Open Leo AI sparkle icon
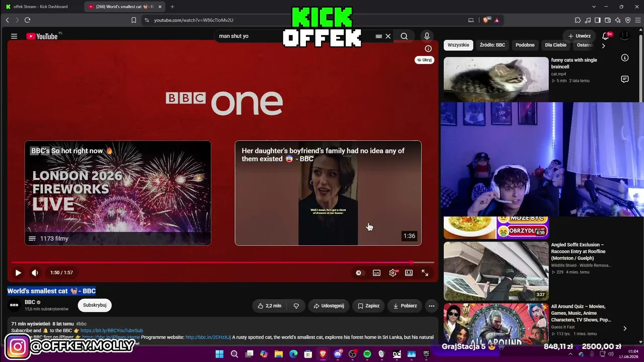The height and width of the screenshot is (362, 644). [618, 20]
